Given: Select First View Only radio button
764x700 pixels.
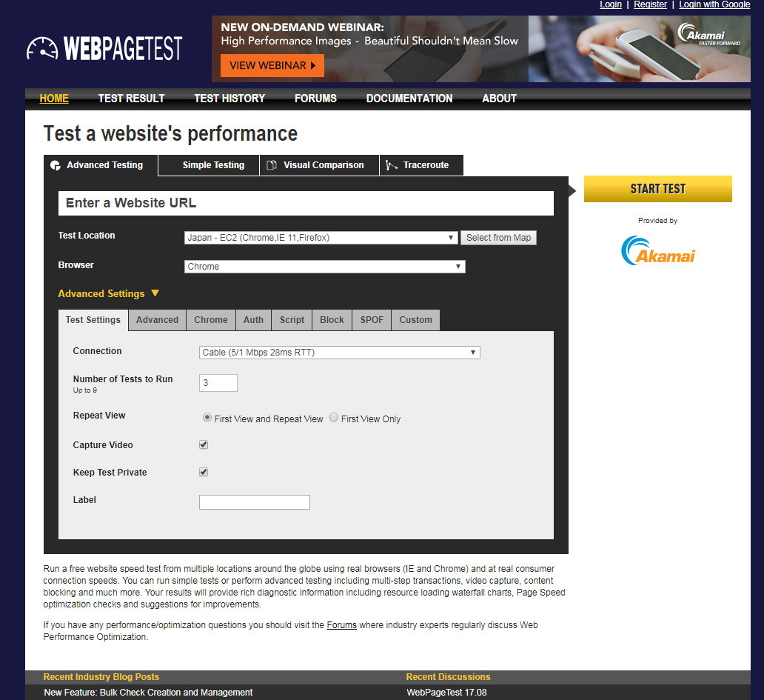Looking at the screenshot, I should [x=334, y=418].
